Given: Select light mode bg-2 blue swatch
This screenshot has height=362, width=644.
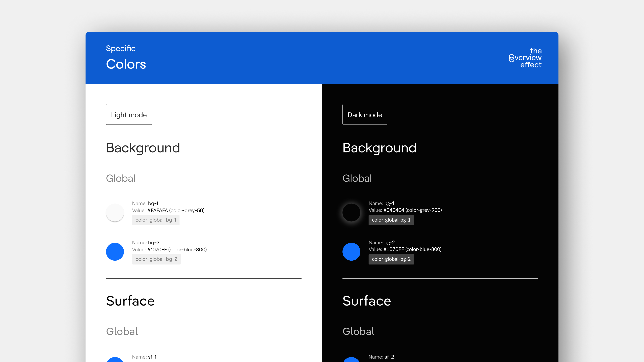Looking at the screenshot, I should pyautogui.click(x=115, y=252).
